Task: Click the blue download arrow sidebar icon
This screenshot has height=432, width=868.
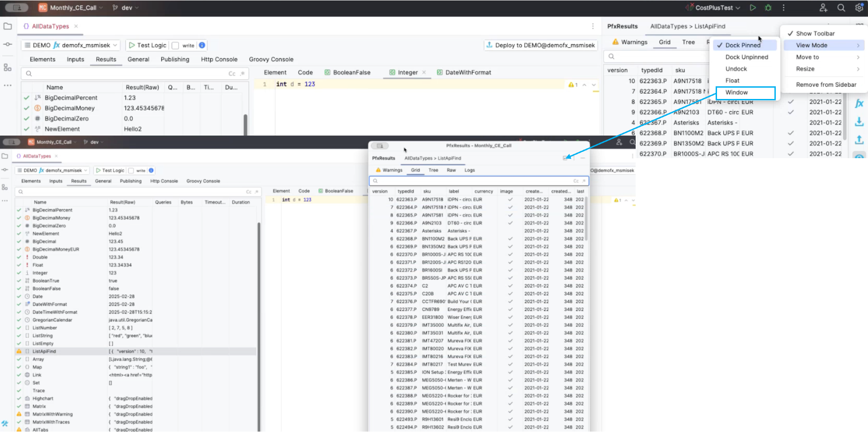Action: pyautogui.click(x=859, y=122)
